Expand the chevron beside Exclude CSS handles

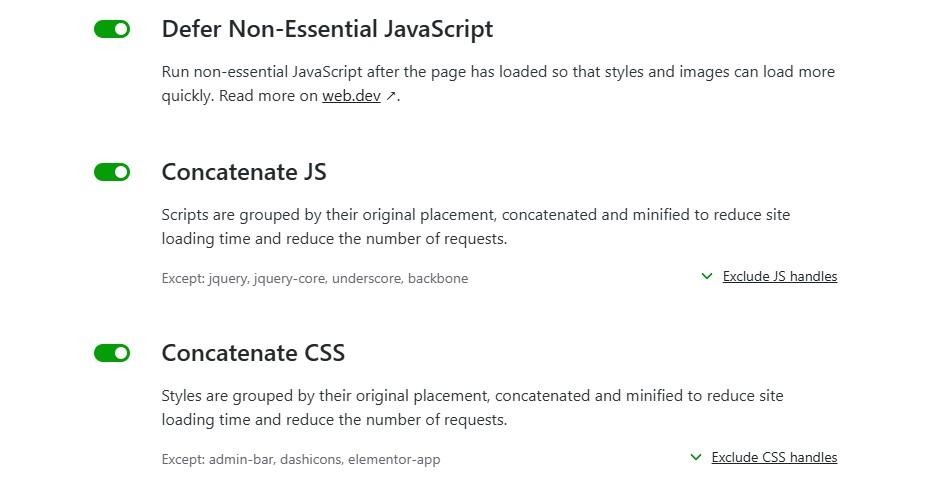pyautogui.click(x=696, y=458)
